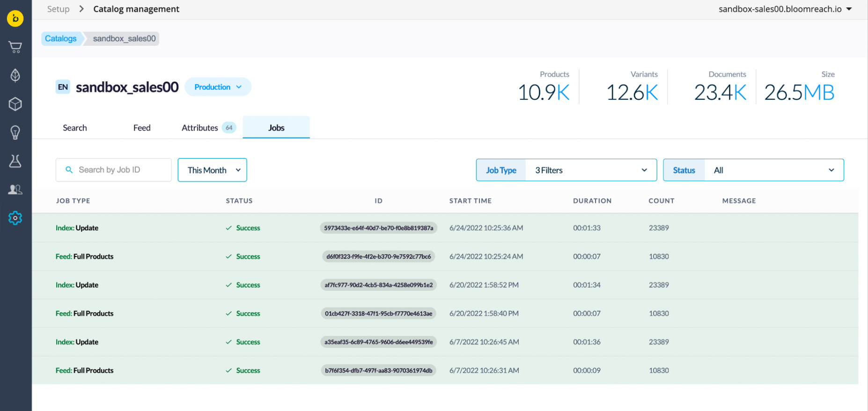This screenshot has width=868, height=411.
Task: Open the gear setup sidebar icon
Action: (15, 218)
